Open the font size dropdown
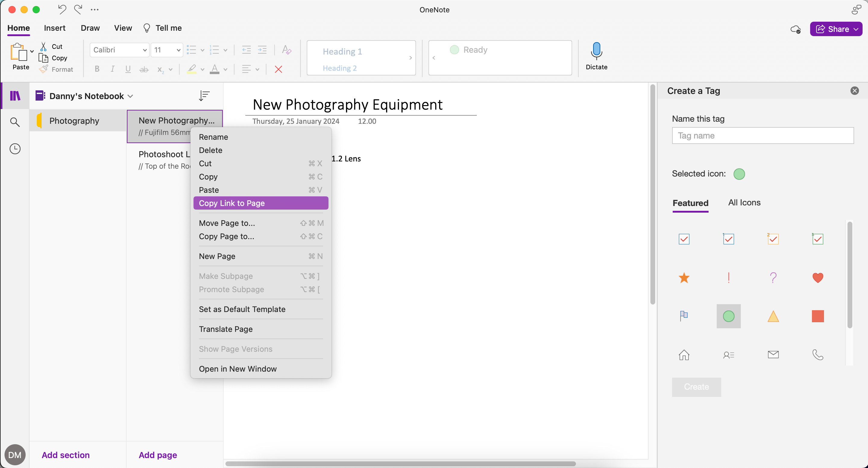This screenshot has width=868, height=468. tap(166, 49)
